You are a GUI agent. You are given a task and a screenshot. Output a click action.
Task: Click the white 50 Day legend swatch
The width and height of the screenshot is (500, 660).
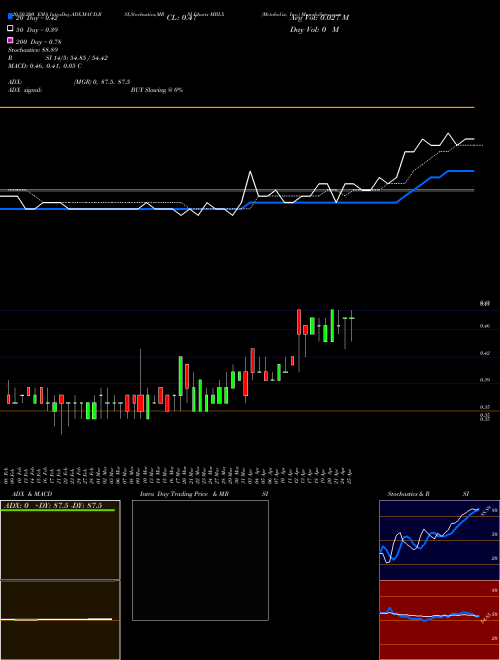click(10, 29)
